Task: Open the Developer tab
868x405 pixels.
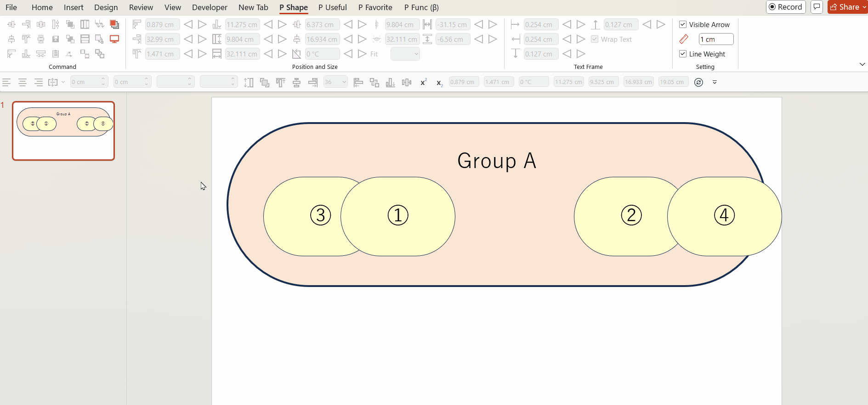Action: coord(210,7)
